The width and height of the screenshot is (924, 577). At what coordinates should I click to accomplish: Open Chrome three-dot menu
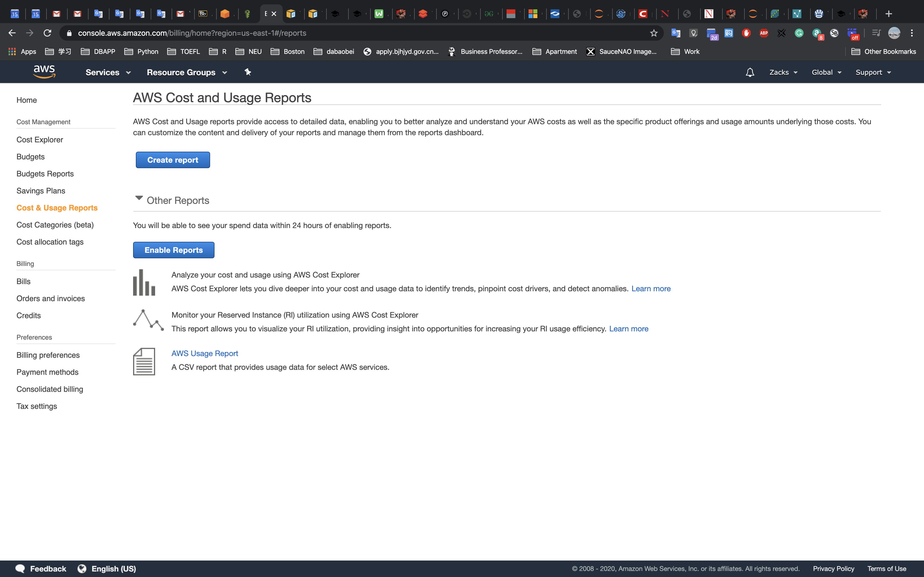pos(911,33)
